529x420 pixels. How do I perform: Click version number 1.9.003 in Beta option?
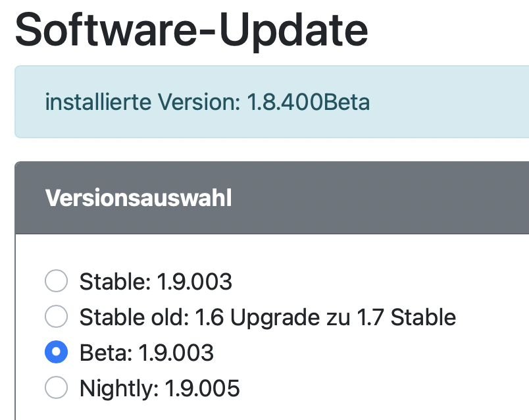[176, 353]
